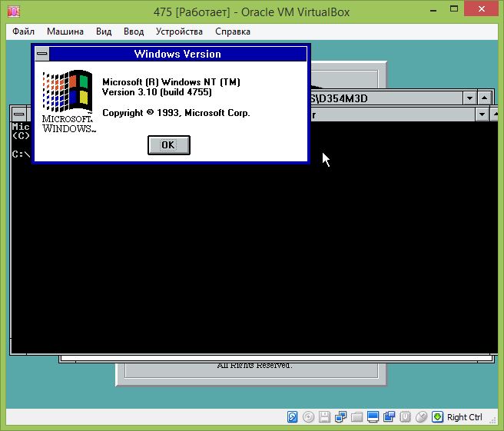Open the optical disc drive indicator
The width and height of the screenshot is (504, 431).
tap(308, 417)
